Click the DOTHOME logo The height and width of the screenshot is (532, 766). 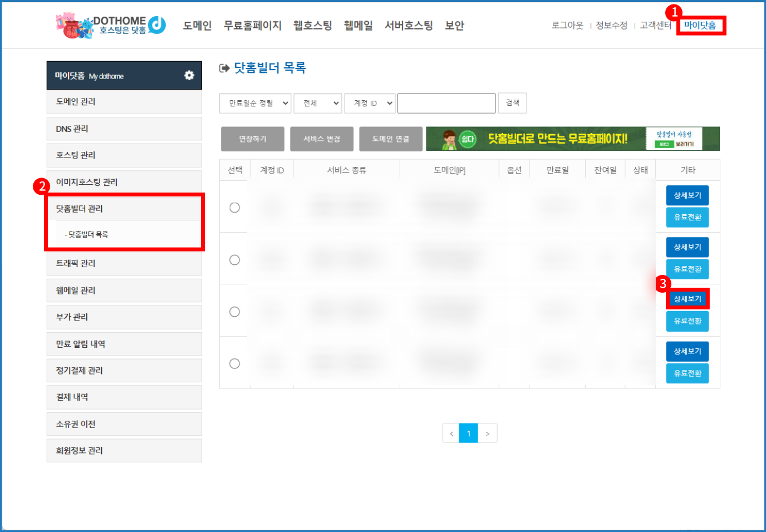(x=111, y=25)
